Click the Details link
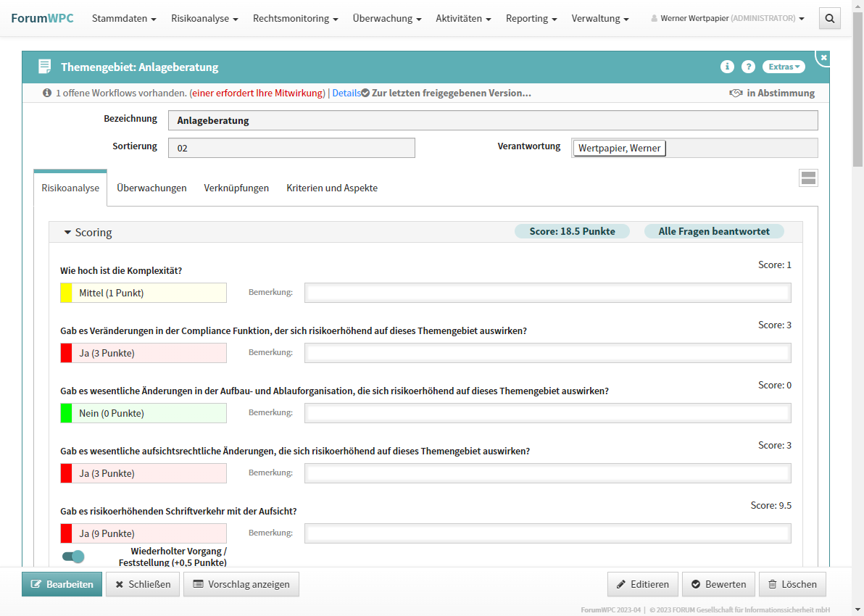 pos(346,93)
